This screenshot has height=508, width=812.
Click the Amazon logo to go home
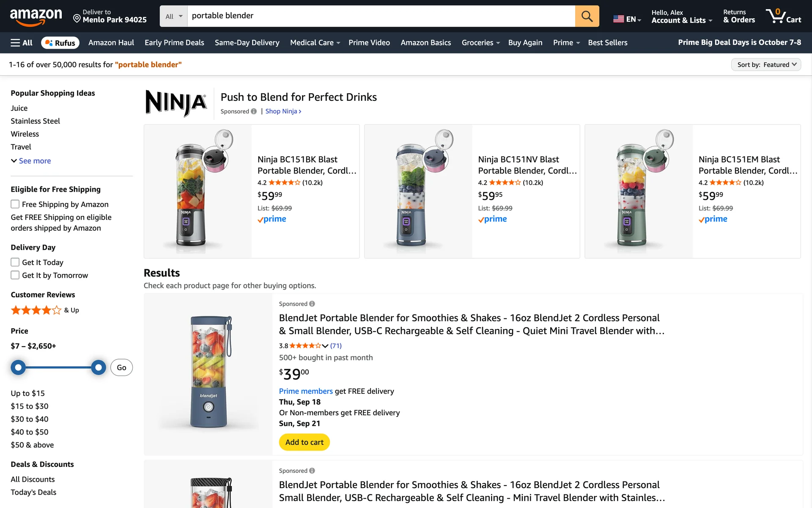[x=36, y=17]
